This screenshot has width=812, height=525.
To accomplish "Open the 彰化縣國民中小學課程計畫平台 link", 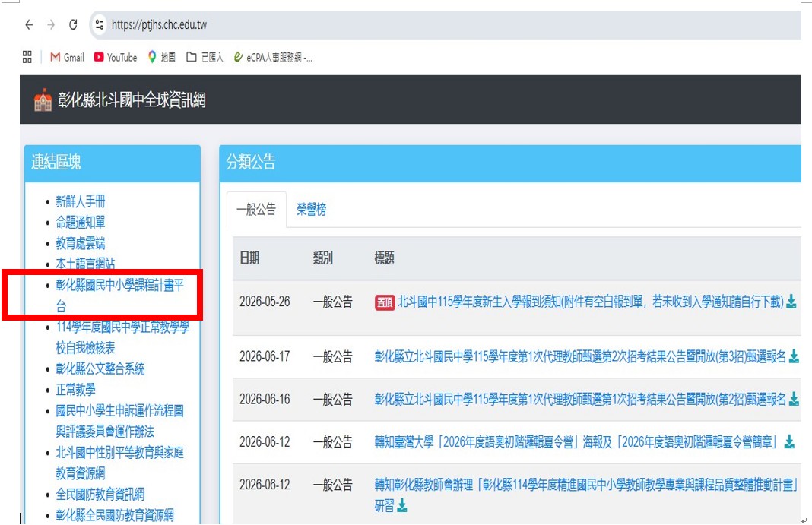I will click(x=119, y=296).
